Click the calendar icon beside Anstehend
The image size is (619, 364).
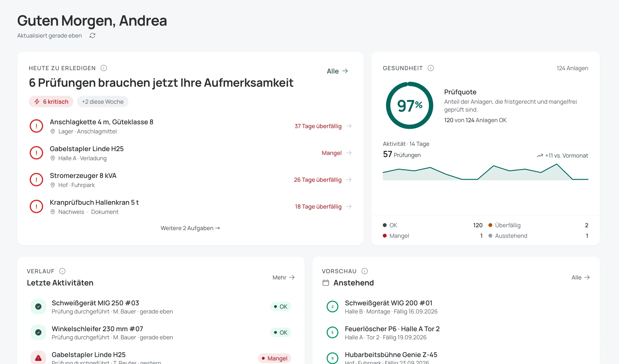(x=326, y=283)
